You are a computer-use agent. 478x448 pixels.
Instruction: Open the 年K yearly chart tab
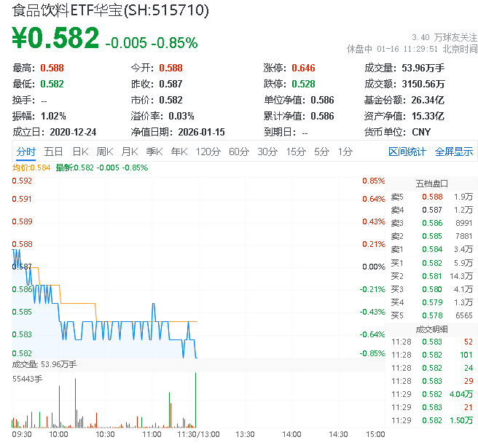[179, 152]
